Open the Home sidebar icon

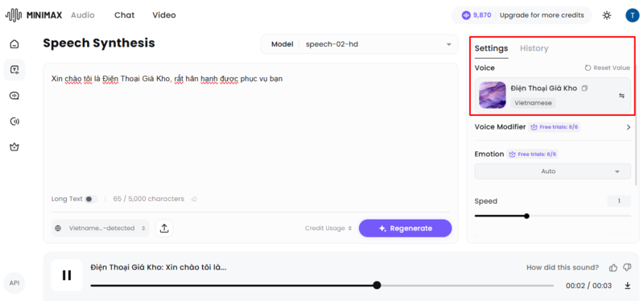(x=14, y=44)
